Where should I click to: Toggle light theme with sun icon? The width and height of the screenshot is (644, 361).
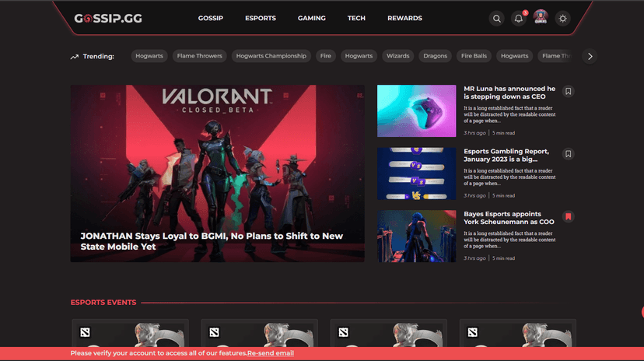click(x=563, y=19)
